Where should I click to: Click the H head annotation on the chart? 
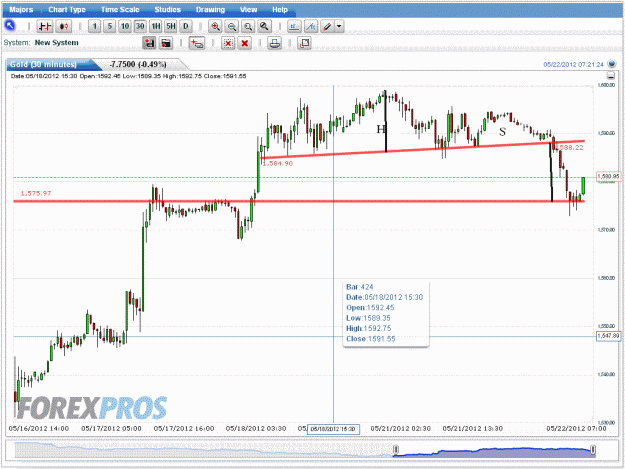(381, 129)
